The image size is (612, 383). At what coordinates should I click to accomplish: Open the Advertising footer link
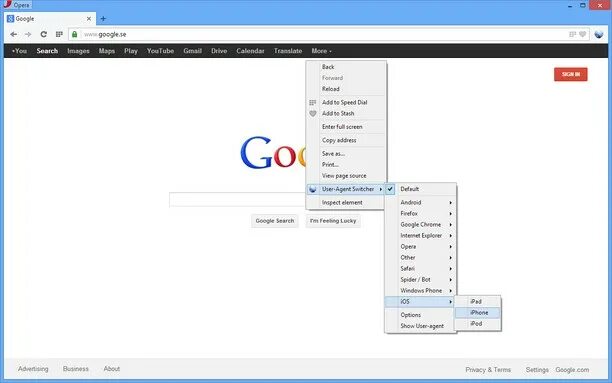[33, 369]
